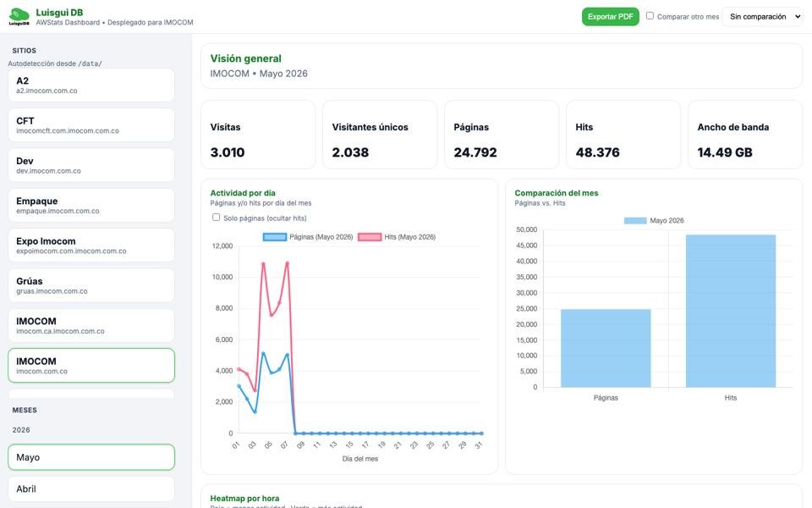Toggle the Mayo 2026 bar chart legend swatch
The image size is (812, 508).
tap(635, 220)
